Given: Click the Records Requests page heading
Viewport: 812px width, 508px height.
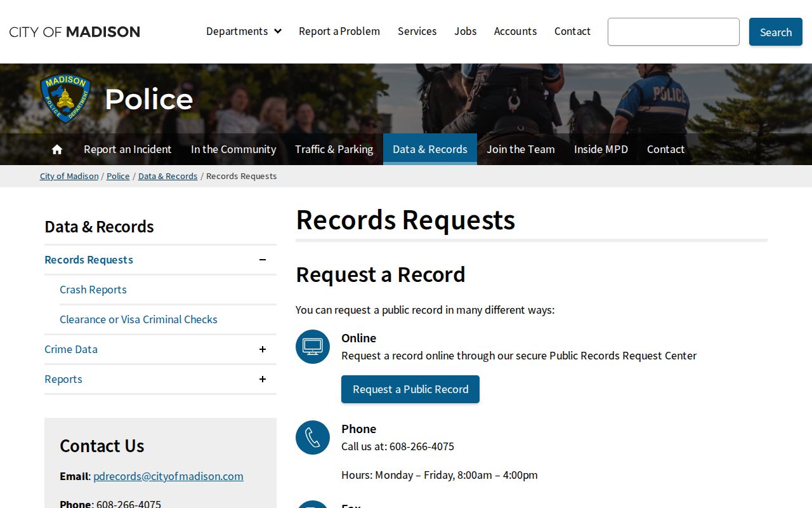Looking at the screenshot, I should coord(405,220).
